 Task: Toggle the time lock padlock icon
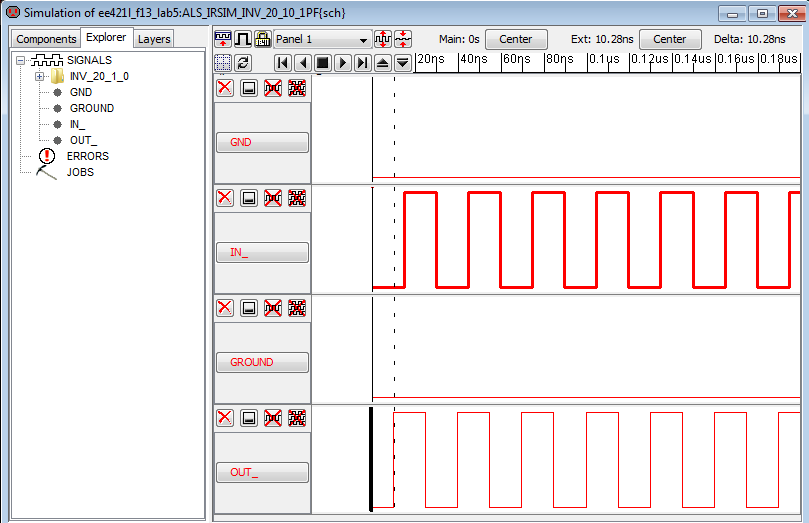pos(262,39)
